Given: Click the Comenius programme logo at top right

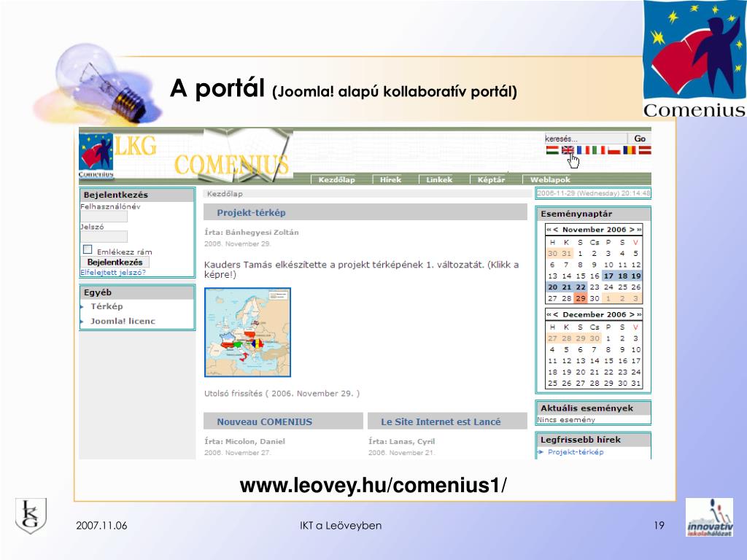Looking at the screenshot, I should [694, 59].
